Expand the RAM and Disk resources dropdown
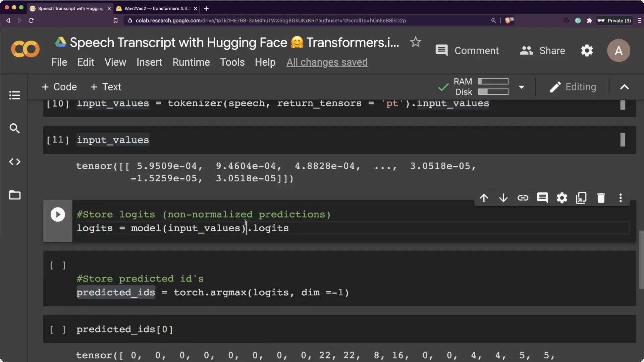This screenshot has width=644, height=362. pos(522,87)
